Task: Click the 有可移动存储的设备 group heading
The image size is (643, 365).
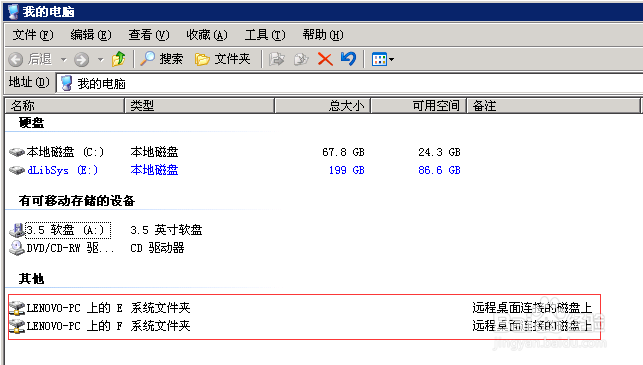Action: (x=77, y=201)
